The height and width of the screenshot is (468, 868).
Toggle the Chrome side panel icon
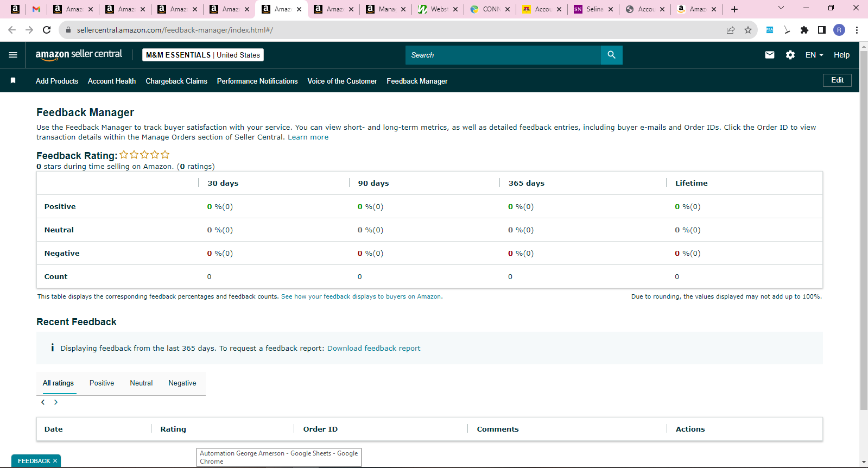pyautogui.click(x=822, y=30)
